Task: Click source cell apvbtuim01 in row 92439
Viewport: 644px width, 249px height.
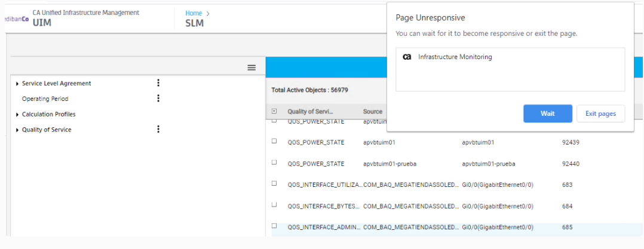Action: (x=379, y=142)
